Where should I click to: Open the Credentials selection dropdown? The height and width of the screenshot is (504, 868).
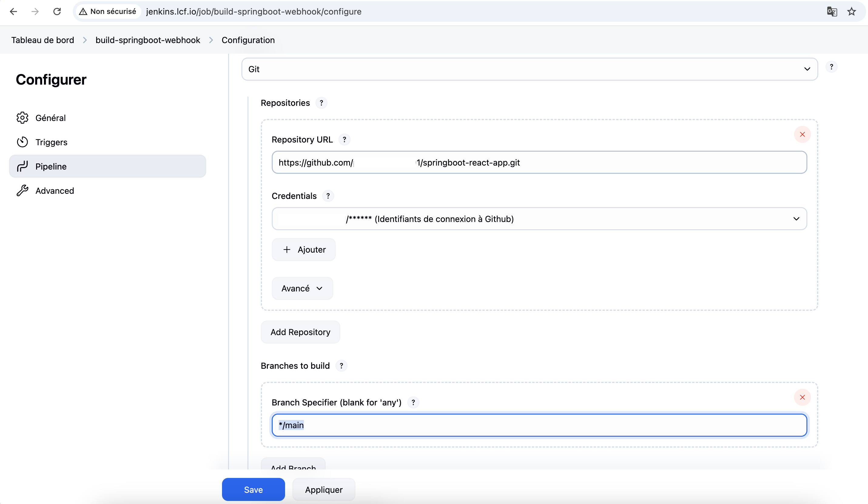(x=539, y=219)
